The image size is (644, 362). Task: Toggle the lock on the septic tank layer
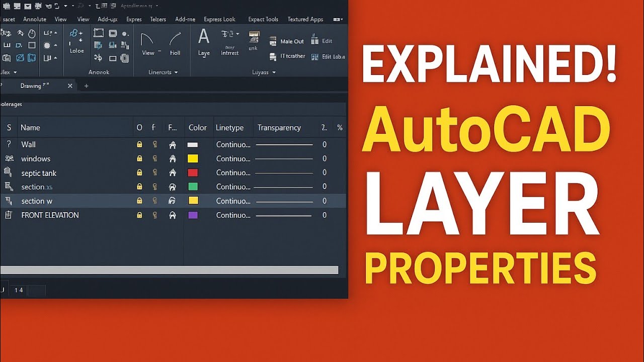click(139, 172)
